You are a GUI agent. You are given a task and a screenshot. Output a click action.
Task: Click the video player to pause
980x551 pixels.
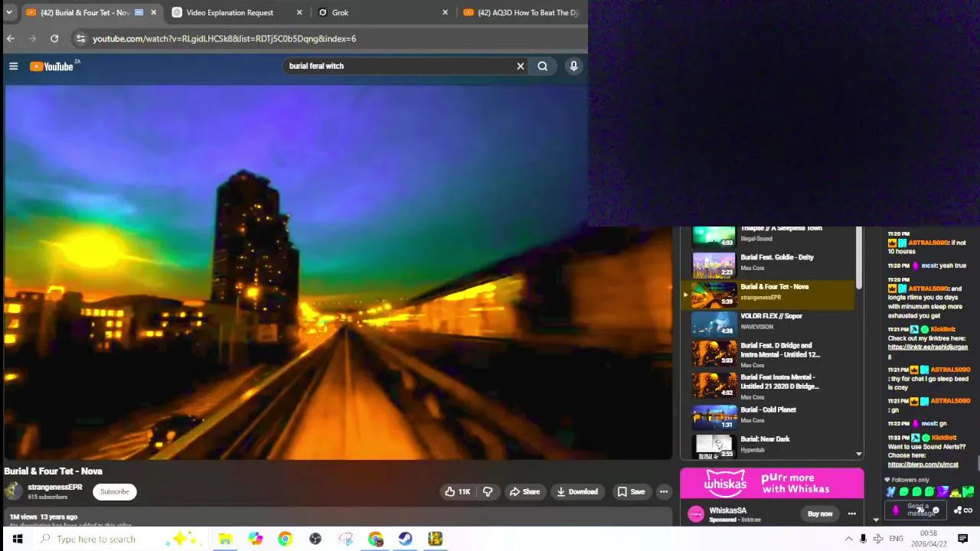(338, 272)
